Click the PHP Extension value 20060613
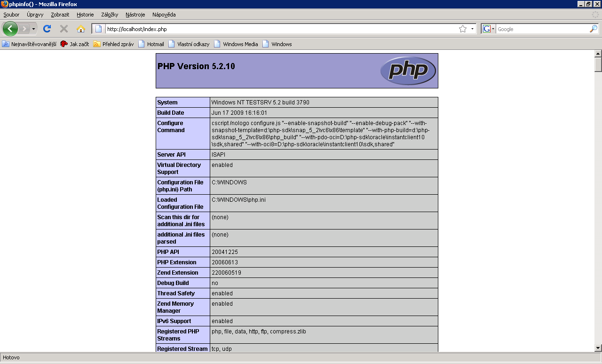This screenshot has width=602, height=364. [225, 262]
